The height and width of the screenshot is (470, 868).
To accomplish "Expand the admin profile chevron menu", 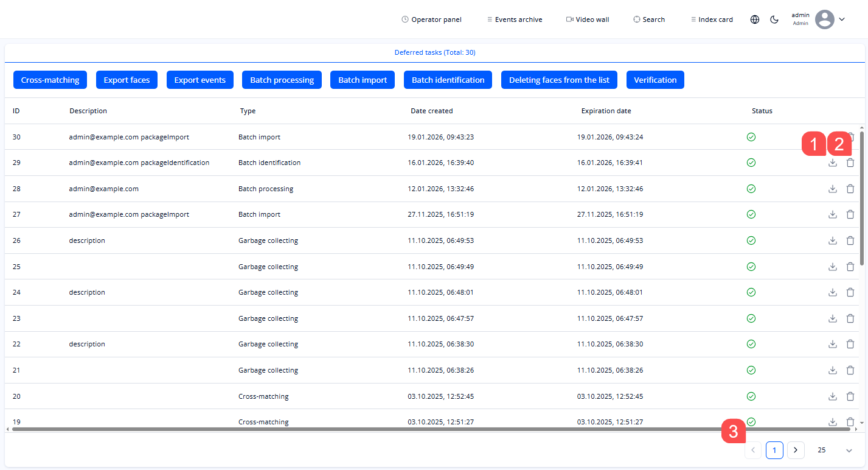I will pyautogui.click(x=842, y=19).
